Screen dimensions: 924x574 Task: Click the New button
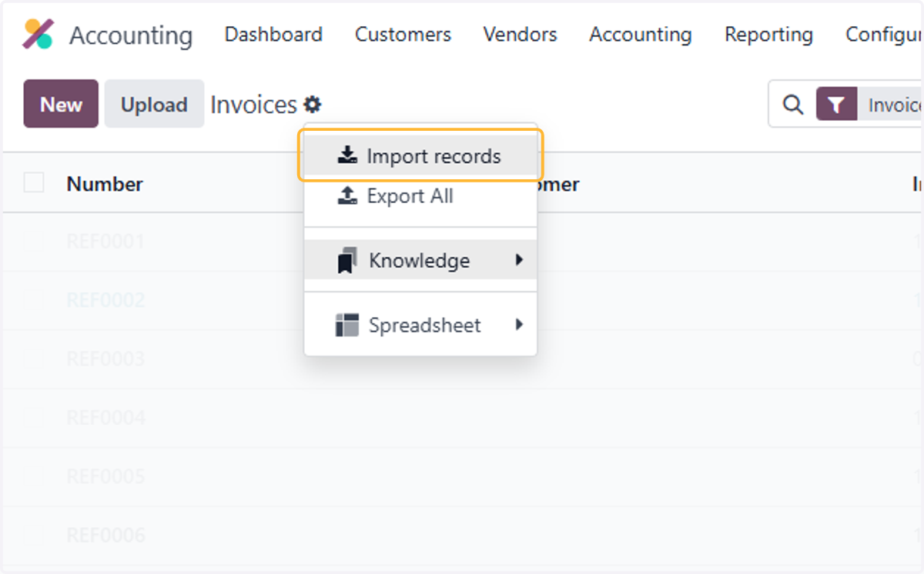pos(61,104)
